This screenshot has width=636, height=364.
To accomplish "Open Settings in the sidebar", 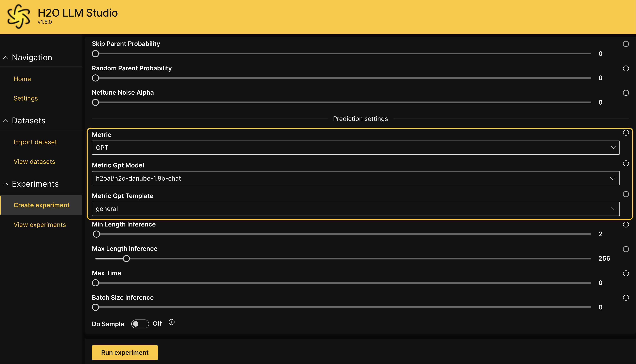I will pyautogui.click(x=26, y=98).
